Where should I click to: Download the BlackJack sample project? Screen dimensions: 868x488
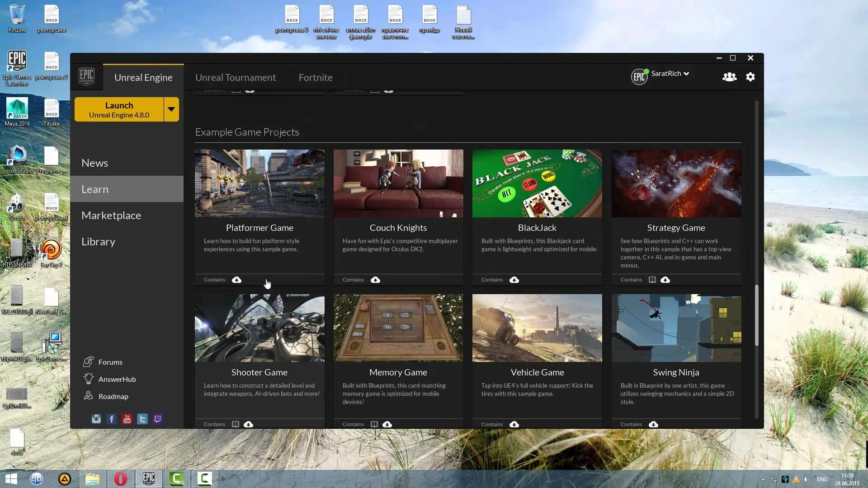[514, 280]
